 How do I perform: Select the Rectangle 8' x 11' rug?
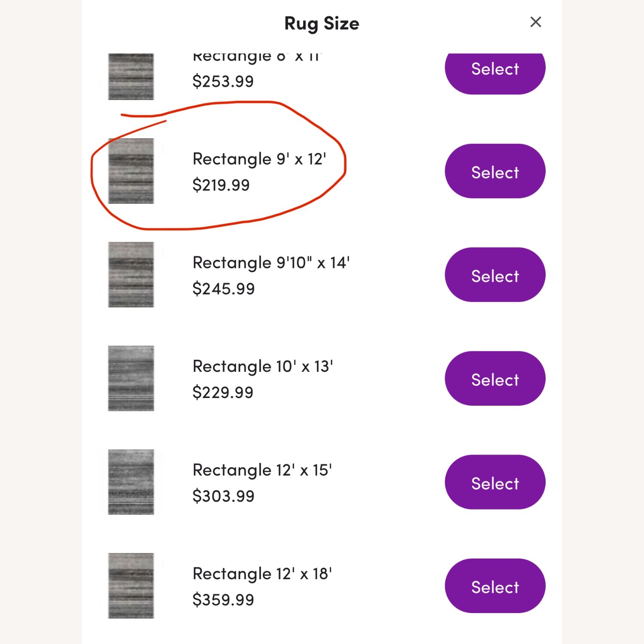click(495, 69)
